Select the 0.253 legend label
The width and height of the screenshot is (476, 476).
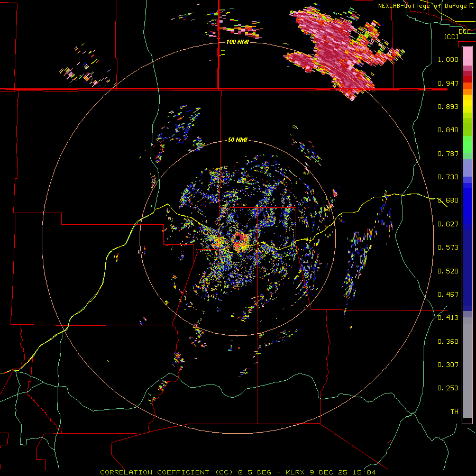(x=448, y=388)
